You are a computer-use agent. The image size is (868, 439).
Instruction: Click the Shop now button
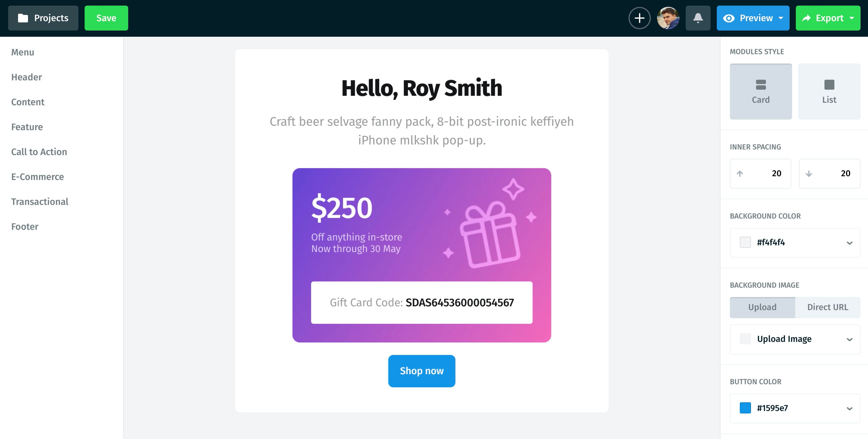421,370
